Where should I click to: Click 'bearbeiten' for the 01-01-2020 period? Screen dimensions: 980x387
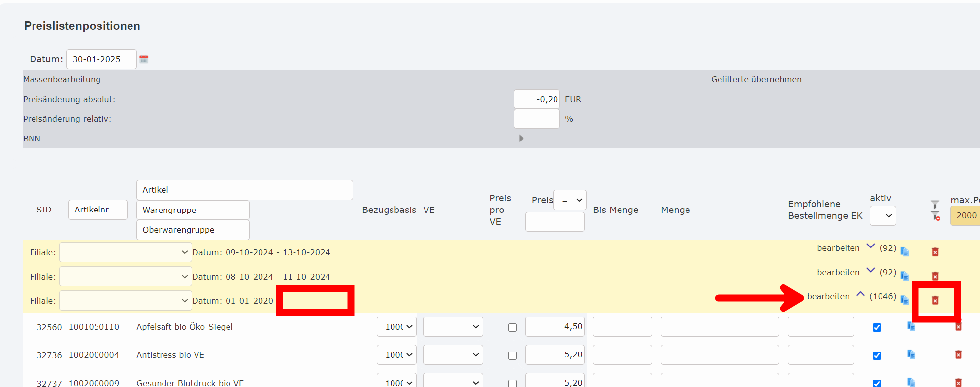(828, 296)
